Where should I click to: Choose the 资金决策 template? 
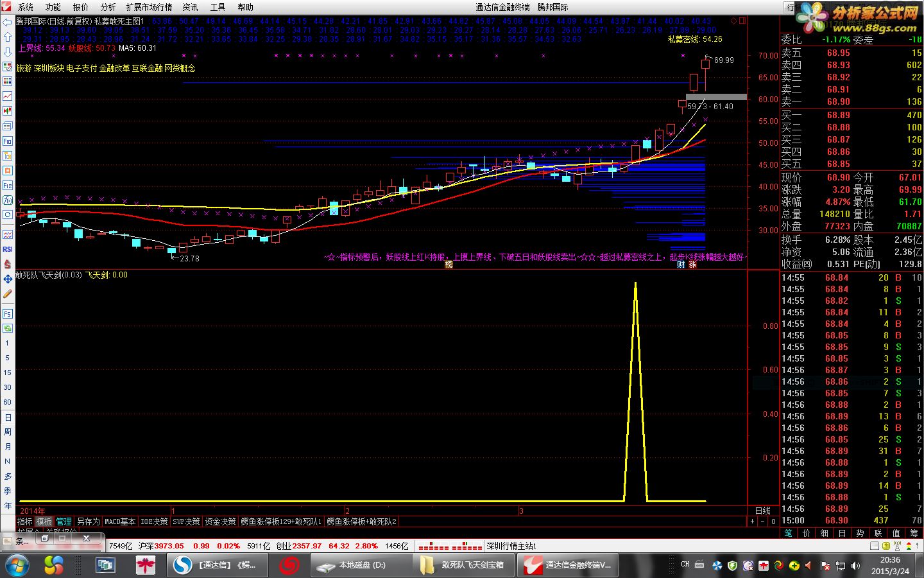click(221, 521)
